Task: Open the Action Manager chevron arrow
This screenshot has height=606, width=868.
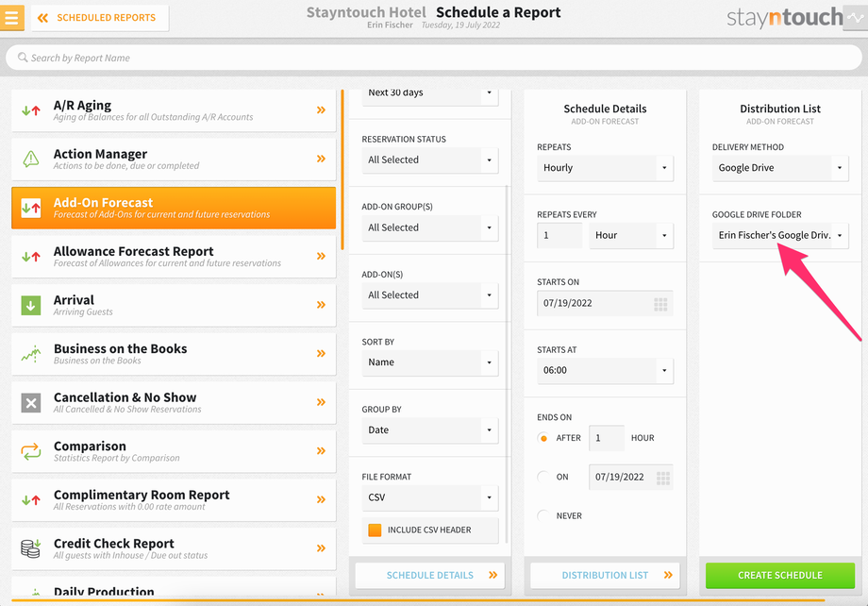Action: point(321,159)
